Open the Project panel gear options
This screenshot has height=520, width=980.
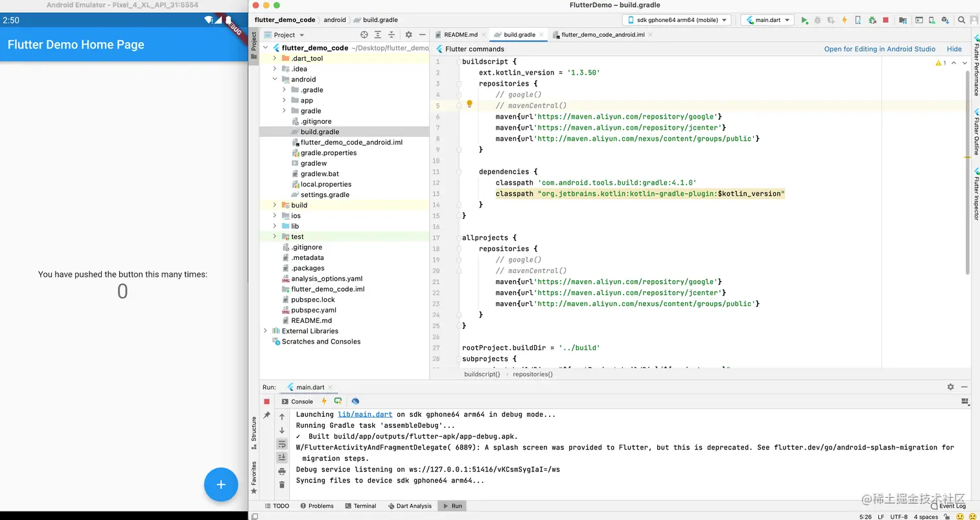pyautogui.click(x=408, y=34)
